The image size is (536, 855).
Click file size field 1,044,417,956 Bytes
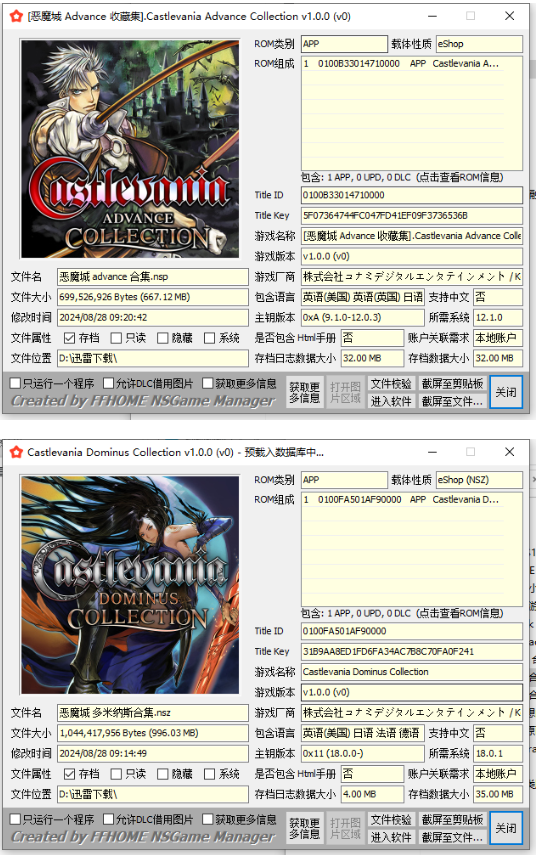click(153, 733)
